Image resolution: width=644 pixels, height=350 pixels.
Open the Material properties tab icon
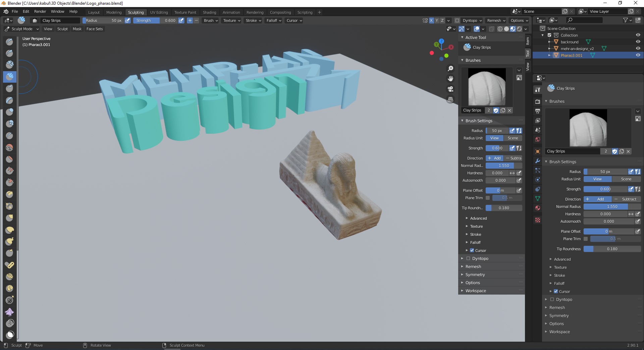[x=538, y=208]
